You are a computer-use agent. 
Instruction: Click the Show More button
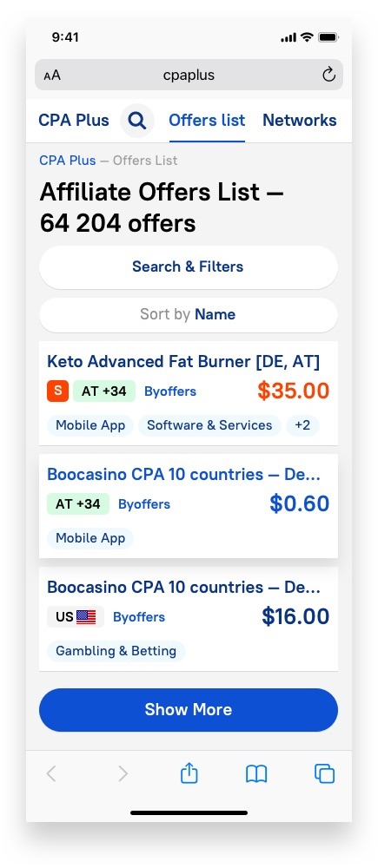point(189,710)
